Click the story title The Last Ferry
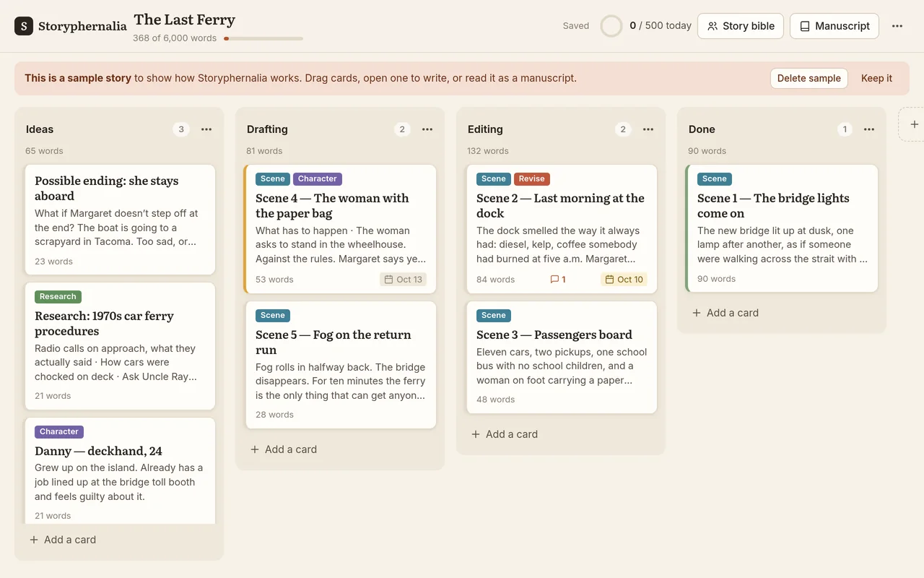 pyautogui.click(x=185, y=20)
